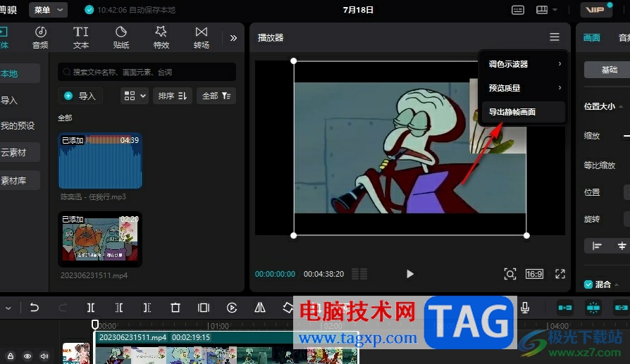Show more tabs with the double-chevron icon
The width and height of the screenshot is (630, 364).
233,38
